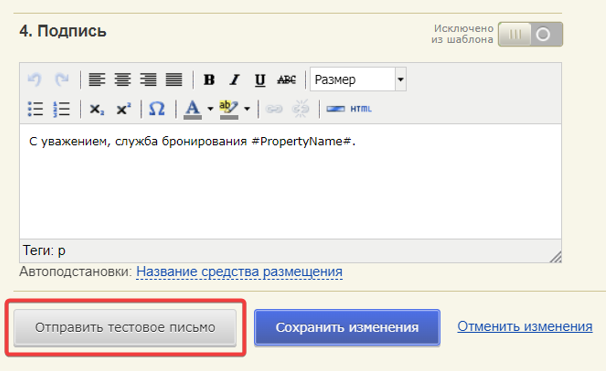Apply superscript formatting
The height and width of the screenshot is (371, 606).
pyautogui.click(x=124, y=109)
